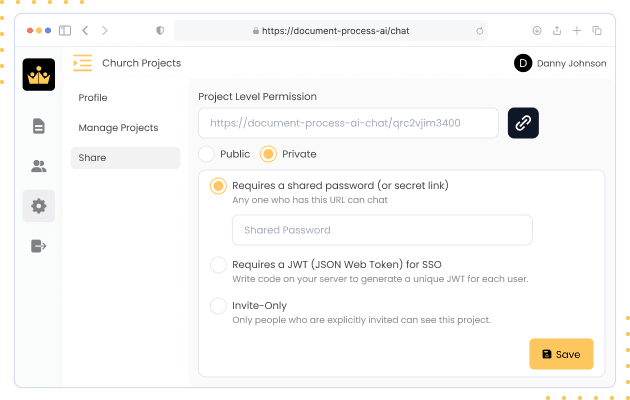630x400 pixels.
Task: Go back with browser back arrow
Action: click(x=85, y=31)
